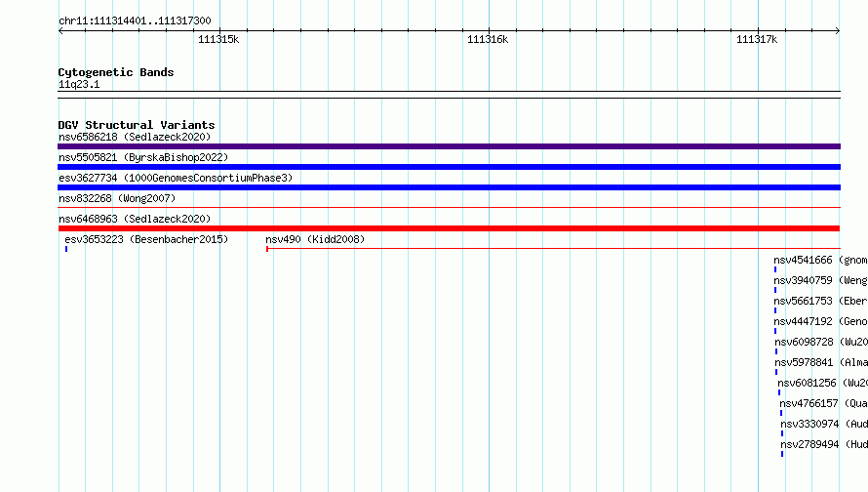Open the nsv2789494 variant label
Image resolution: width=868 pixels, height=492 pixels.
point(824,444)
